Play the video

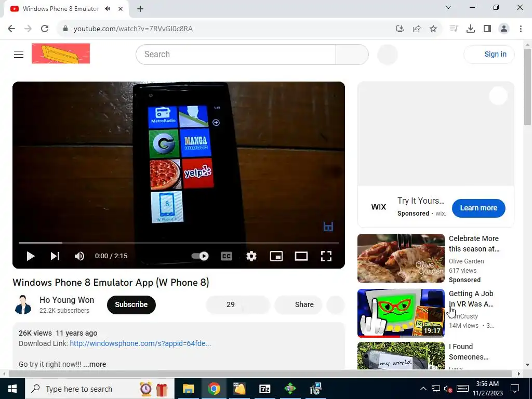(31, 256)
